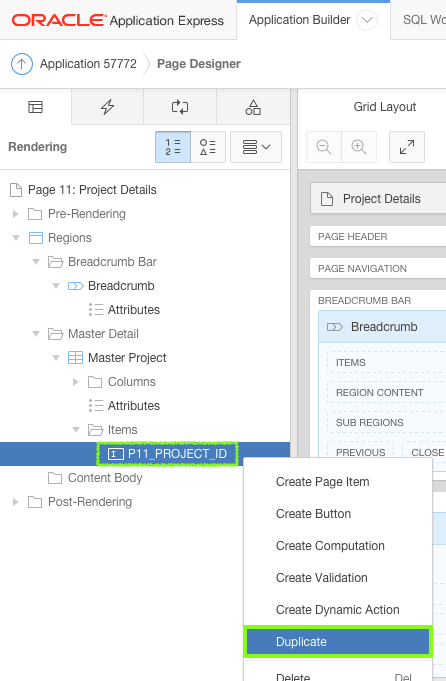Click the Breadcrumb region icon in tree
This screenshot has width=446, height=681.
(x=76, y=286)
